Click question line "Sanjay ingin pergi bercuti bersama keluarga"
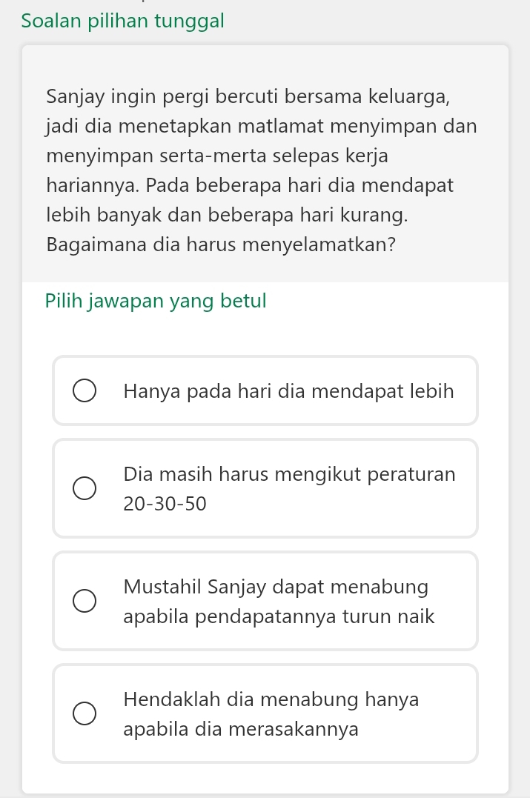530x812 pixels. pyautogui.click(x=248, y=96)
